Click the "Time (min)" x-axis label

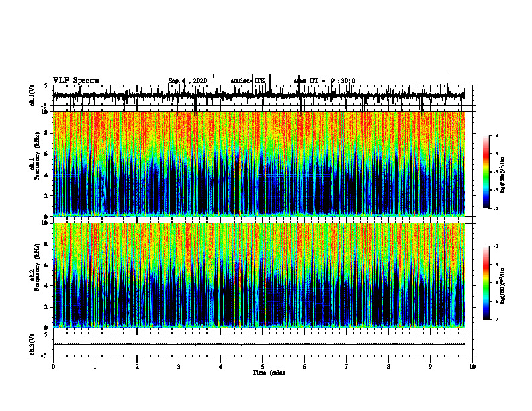[x=269, y=373]
